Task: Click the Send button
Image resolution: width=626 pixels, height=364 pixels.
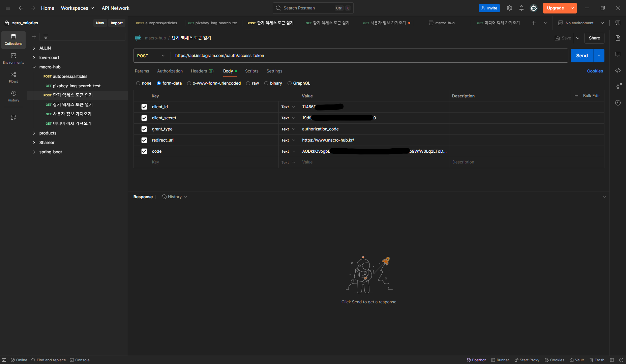Action: [582, 56]
